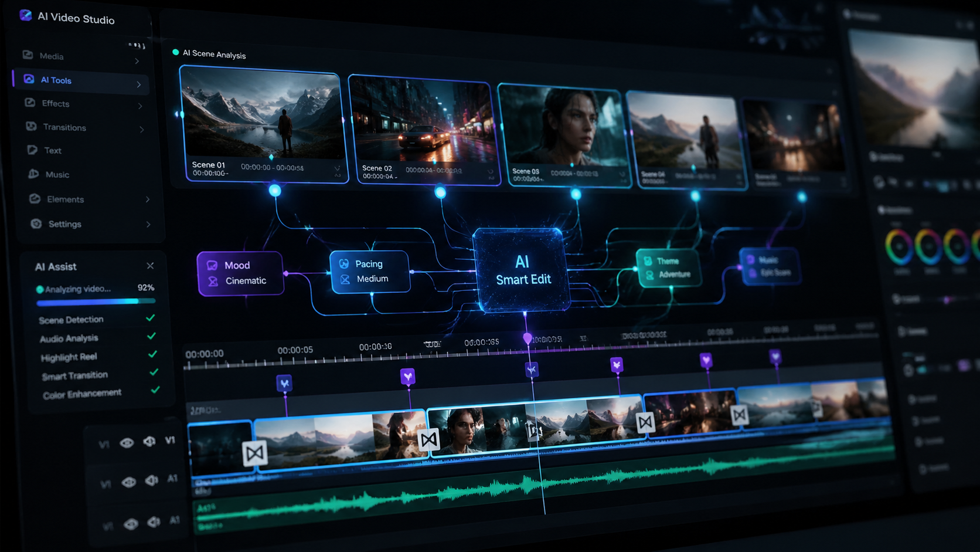980x552 pixels.
Task: Mute the lower A1 audio track
Action: [x=154, y=521]
